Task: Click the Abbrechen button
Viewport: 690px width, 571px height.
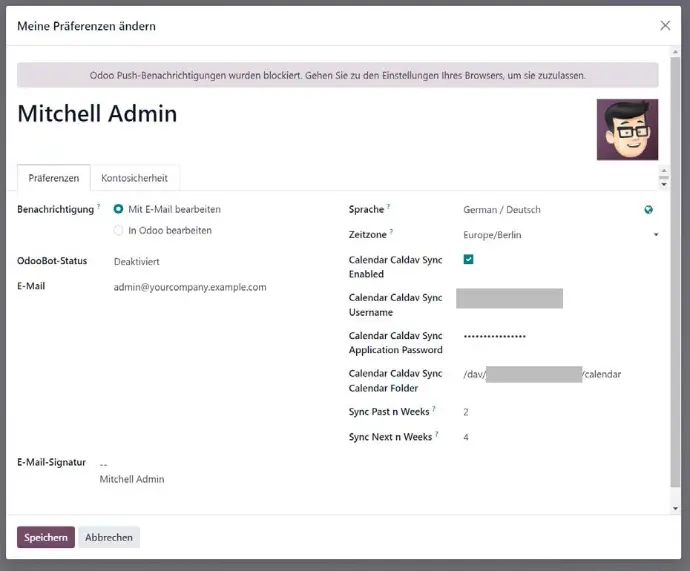Action: tap(109, 537)
